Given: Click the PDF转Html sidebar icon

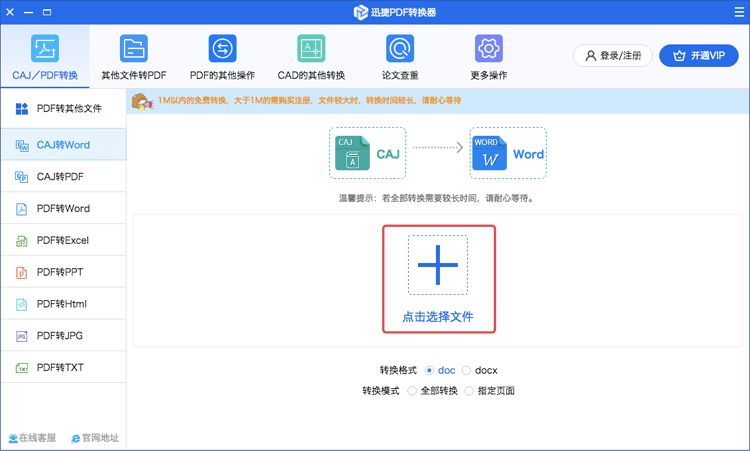Looking at the screenshot, I should pyautogui.click(x=22, y=304).
